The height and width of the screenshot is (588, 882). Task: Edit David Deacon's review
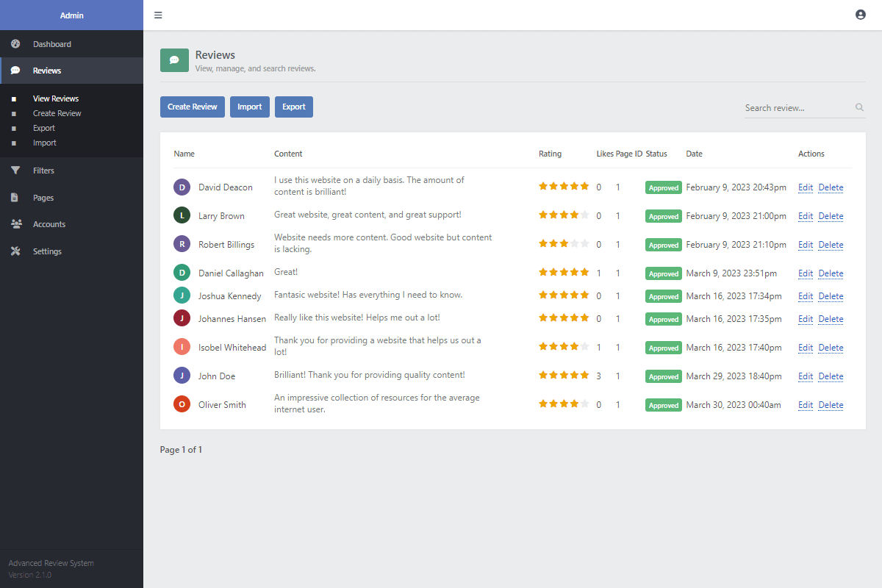[x=806, y=187]
